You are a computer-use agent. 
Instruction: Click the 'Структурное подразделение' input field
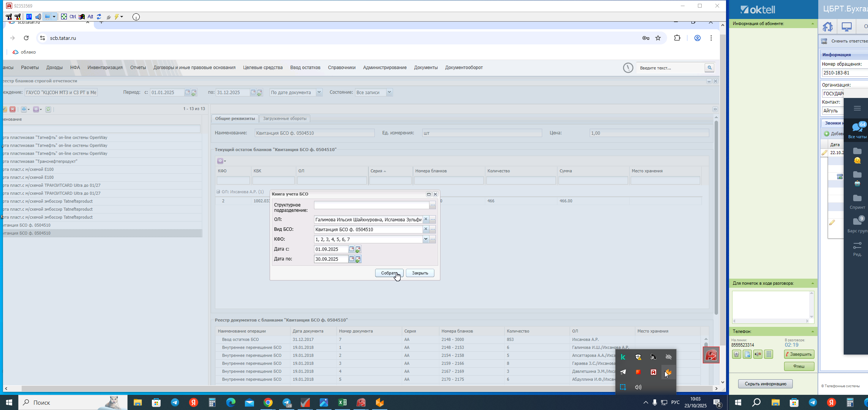click(x=371, y=205)
